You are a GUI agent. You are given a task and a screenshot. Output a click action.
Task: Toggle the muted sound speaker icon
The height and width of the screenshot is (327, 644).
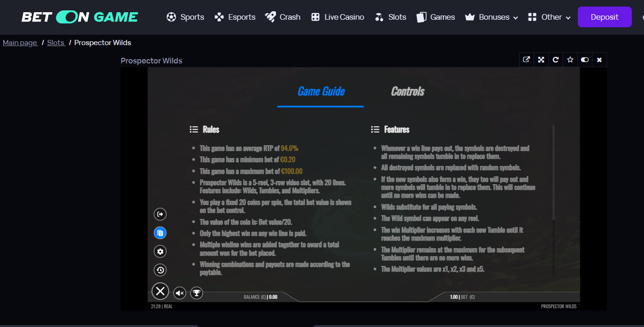coord(180,293)
